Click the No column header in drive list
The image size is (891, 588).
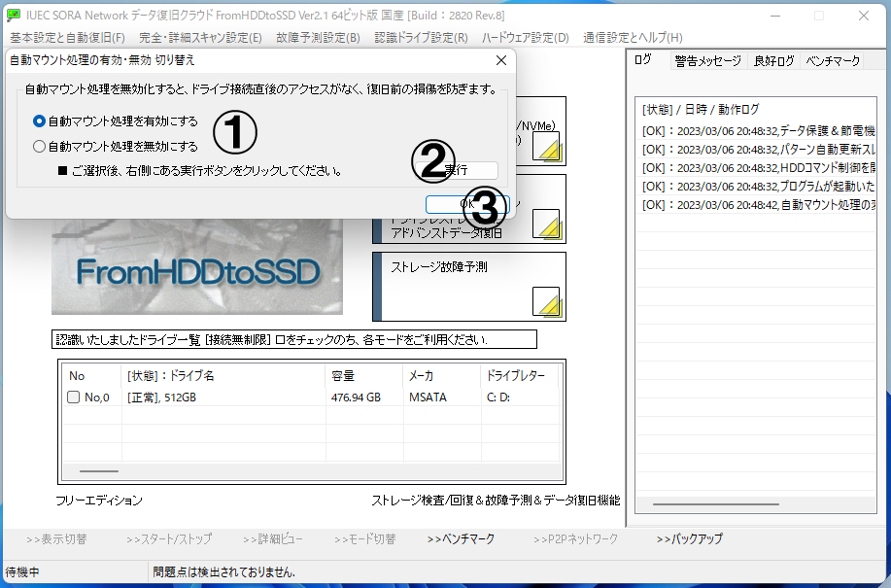(x=91, y=375)
